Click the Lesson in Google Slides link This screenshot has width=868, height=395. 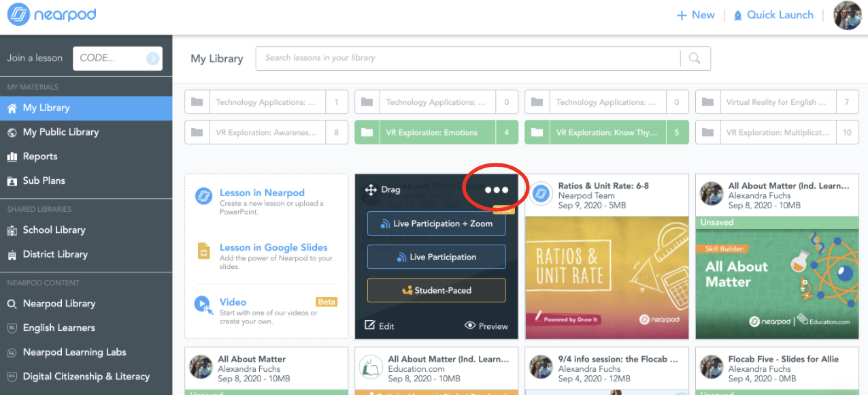273,247
